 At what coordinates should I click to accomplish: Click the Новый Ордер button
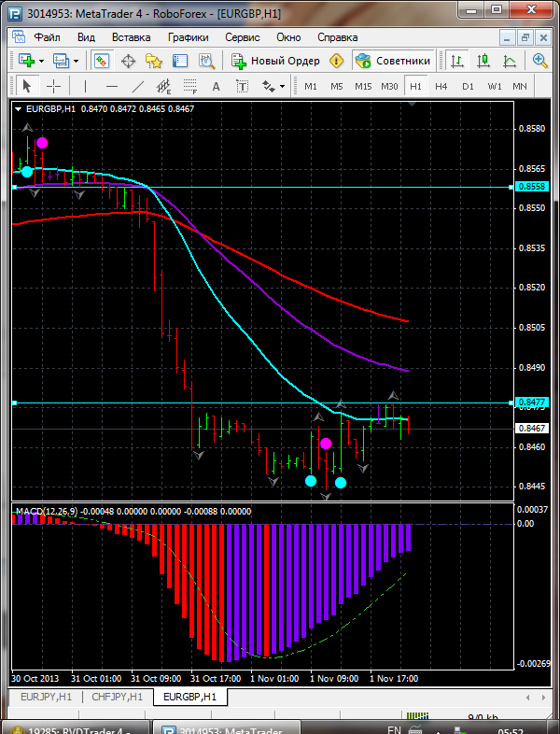tap(275, 61)
